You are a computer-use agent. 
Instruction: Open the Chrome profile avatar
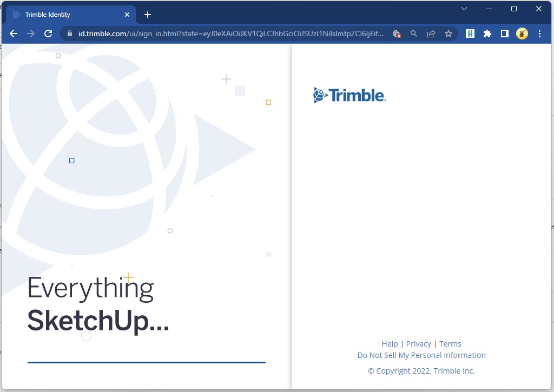coord(522,34)
